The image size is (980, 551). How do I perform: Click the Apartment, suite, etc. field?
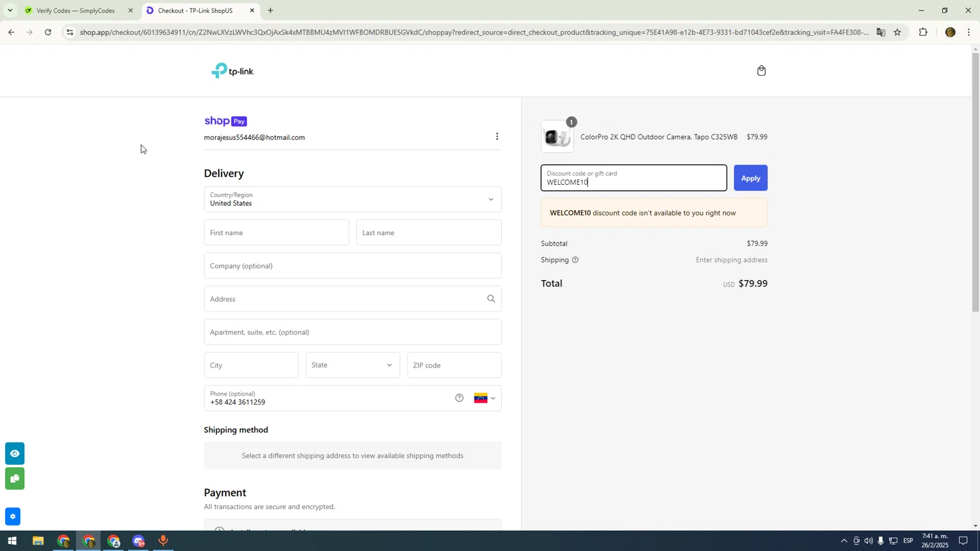click(x=353, y=332)
